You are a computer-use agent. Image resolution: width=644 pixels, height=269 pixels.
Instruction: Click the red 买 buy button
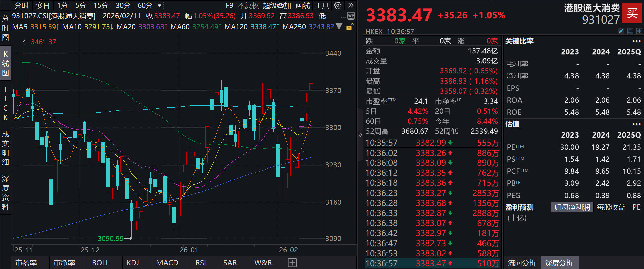[632, 13]
